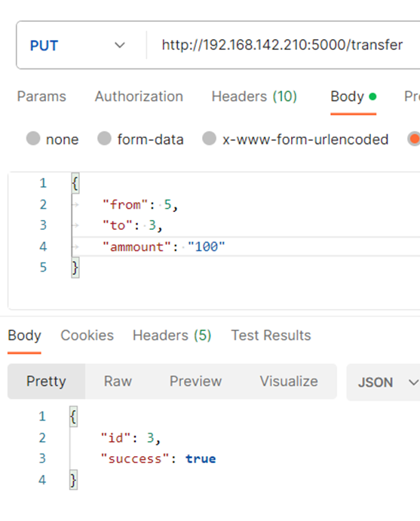Switch to Preview response view
Image resolution: width=420 pixels, height=521 pixels.
coord(196,382)
